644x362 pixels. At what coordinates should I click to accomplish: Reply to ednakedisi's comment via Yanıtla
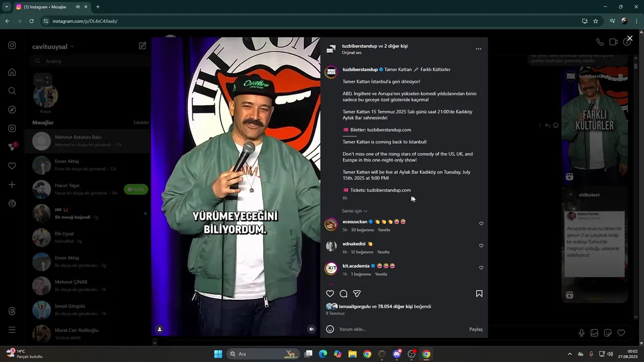pyautogui.click(x=383, y=252)
